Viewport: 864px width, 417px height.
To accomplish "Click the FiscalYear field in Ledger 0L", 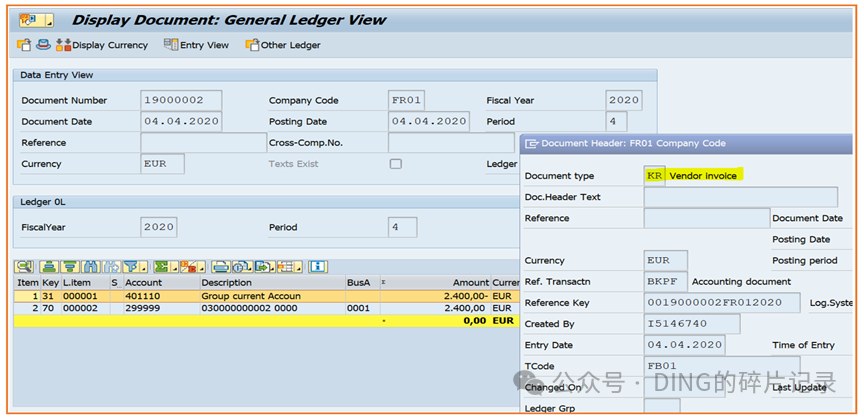I will pyautogui.click(x=159, y=227).
